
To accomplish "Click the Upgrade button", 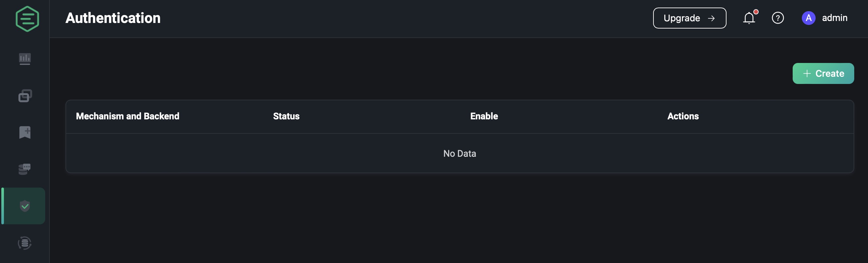I will (689, 18).
